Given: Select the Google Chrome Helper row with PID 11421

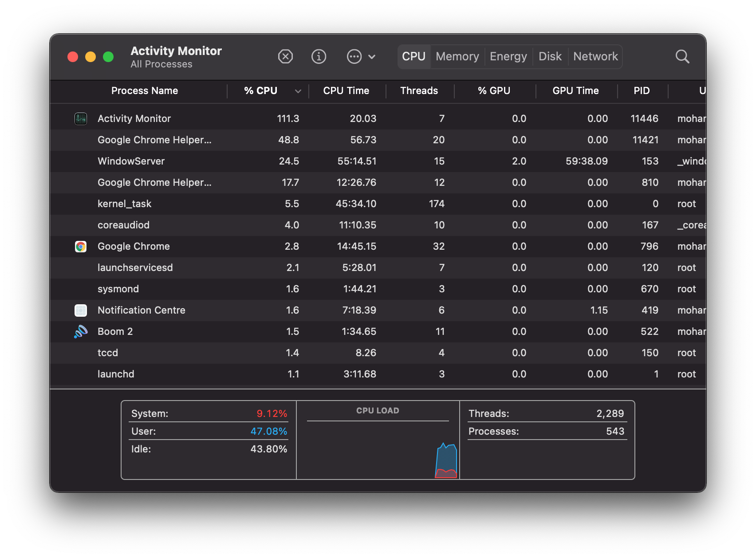Looking at the screenshot, I should 378,140.
